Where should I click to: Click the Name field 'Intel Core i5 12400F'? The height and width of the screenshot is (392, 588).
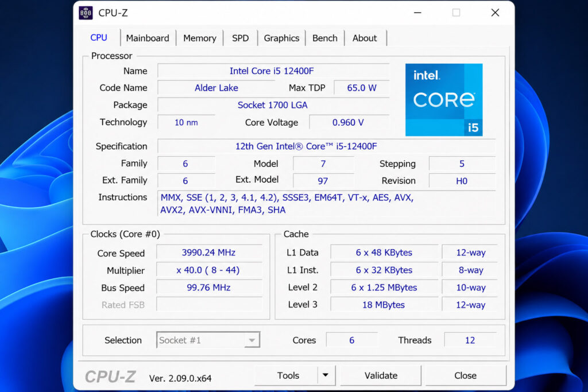(273, 71)
